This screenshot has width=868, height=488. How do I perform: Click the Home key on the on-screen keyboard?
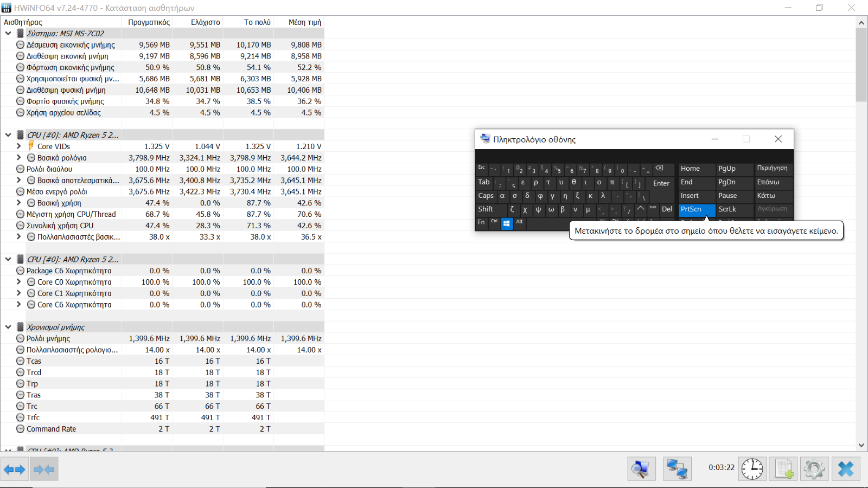[x=697, y=169]
